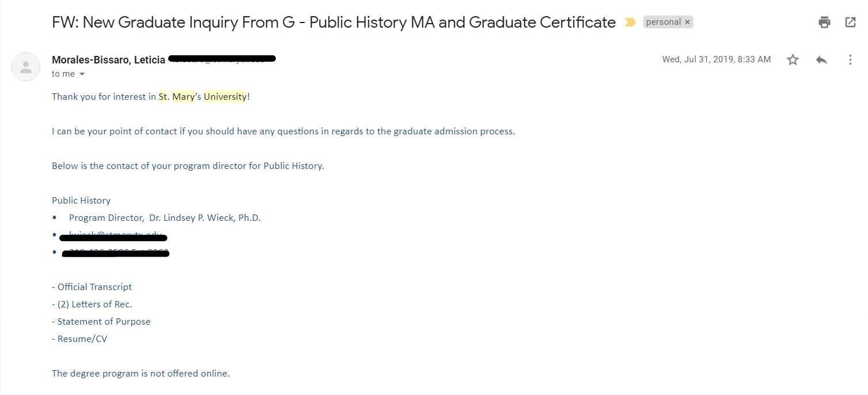The image size is (868, 395).
Task: Click the highlighted word "Mary"
Action: [x=183, y=97]
